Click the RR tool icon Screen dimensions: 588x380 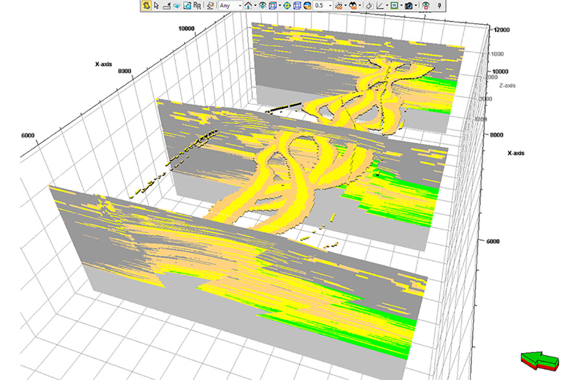pos(196,6)
